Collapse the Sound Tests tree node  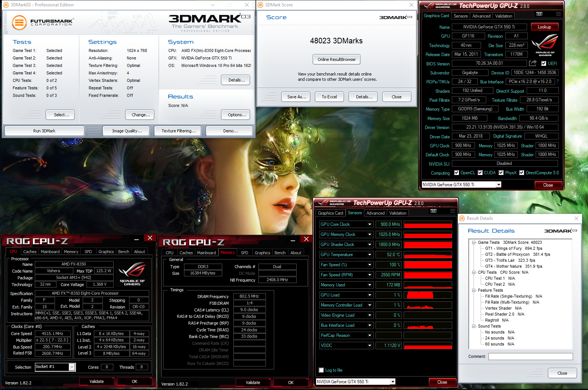click(x=474, y=326)
